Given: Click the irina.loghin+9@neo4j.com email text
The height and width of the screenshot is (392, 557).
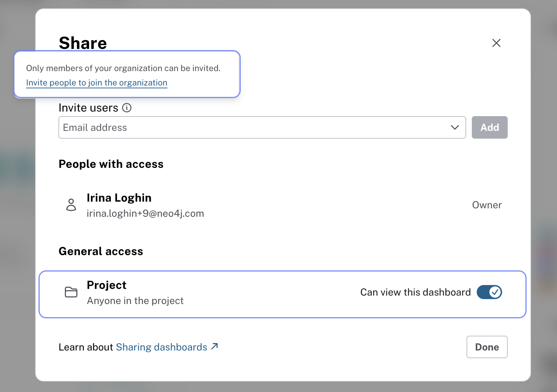Looking at the screenshot, I should (145, 213).
